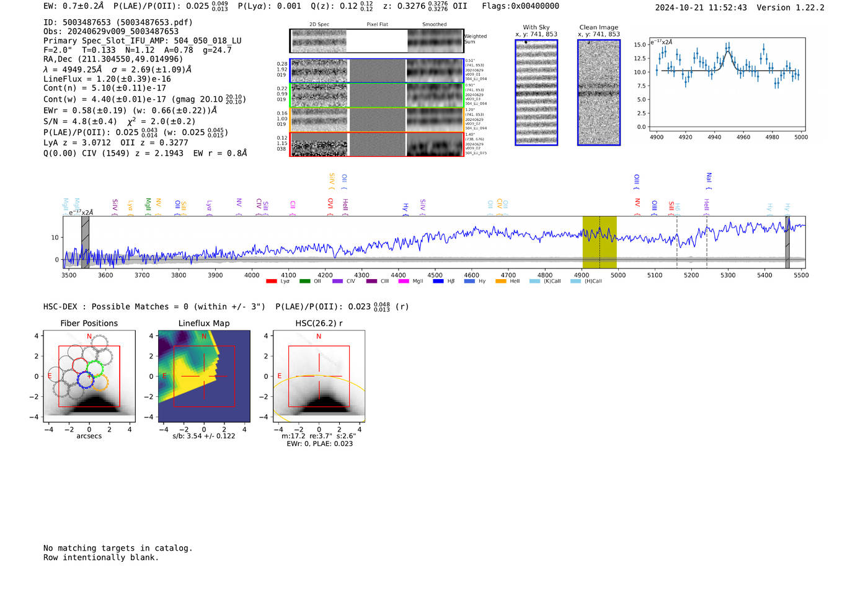
Task: Click the Lineflux Map panel
Action: tap(204, 376)
